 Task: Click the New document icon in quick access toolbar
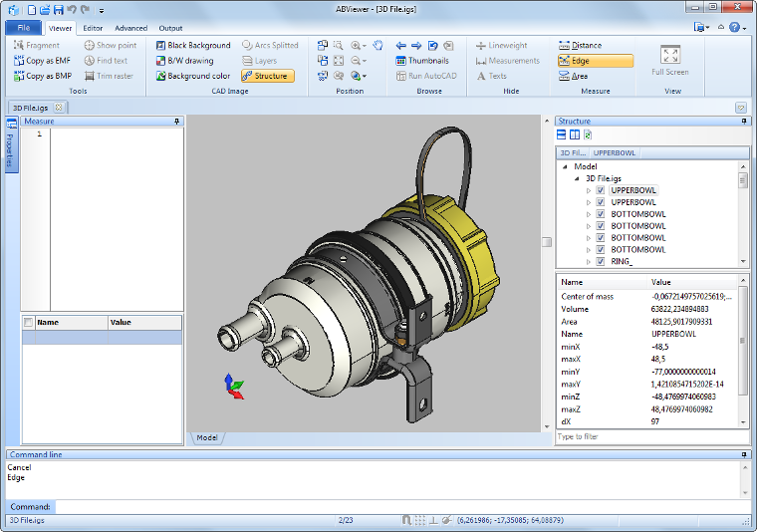pyautogui.click(x=32, y=9)
